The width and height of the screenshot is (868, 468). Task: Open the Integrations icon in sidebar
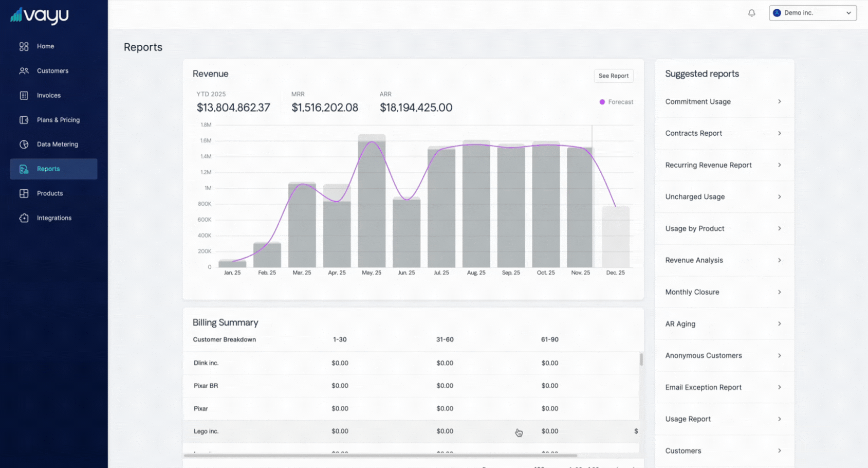pos(24,218)
